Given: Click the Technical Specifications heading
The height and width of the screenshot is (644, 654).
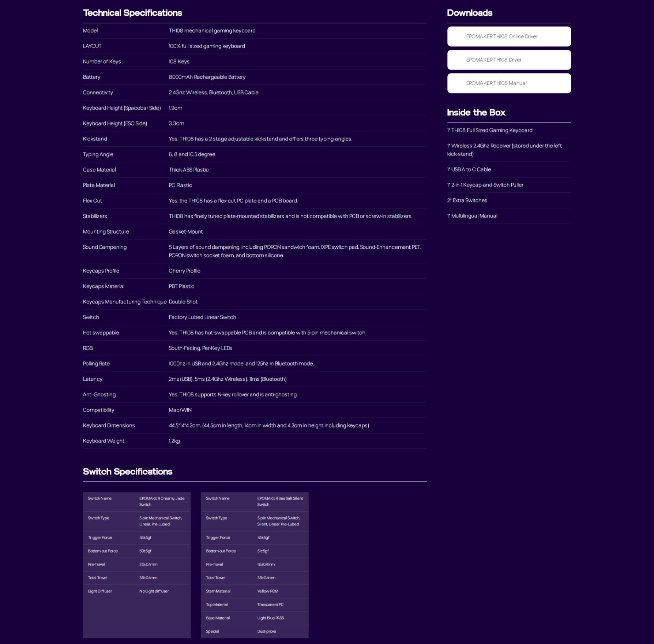Looking at the screenshot, I should pos(132,13).
